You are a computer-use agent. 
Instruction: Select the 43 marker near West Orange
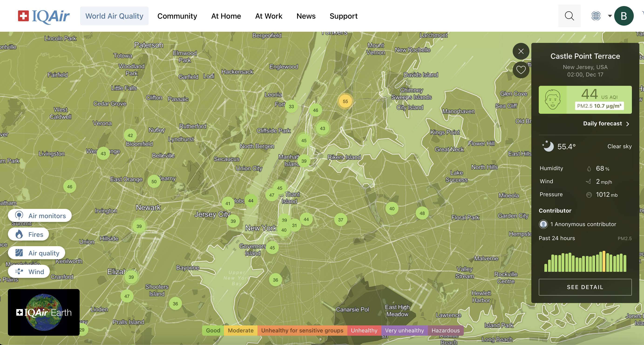(103, 153)
